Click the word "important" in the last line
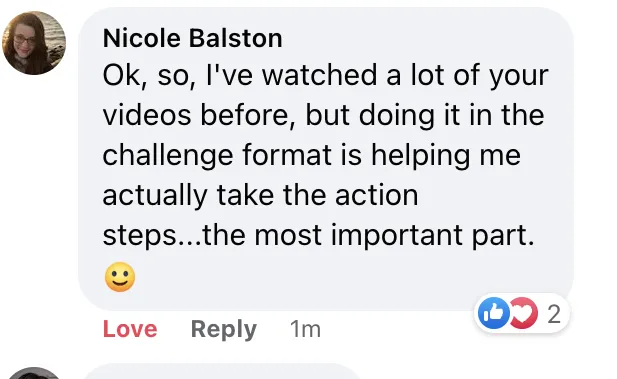617x379 pixels. 397,236
